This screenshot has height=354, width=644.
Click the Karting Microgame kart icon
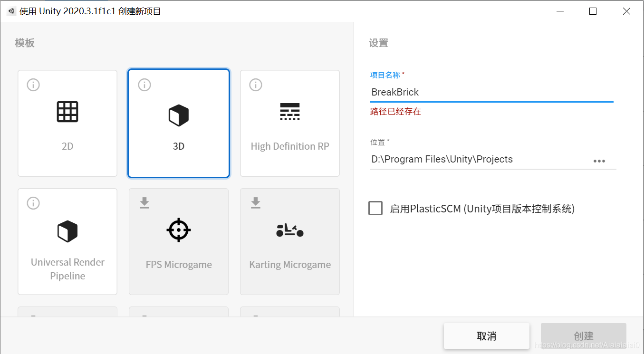tap(290, 230)
